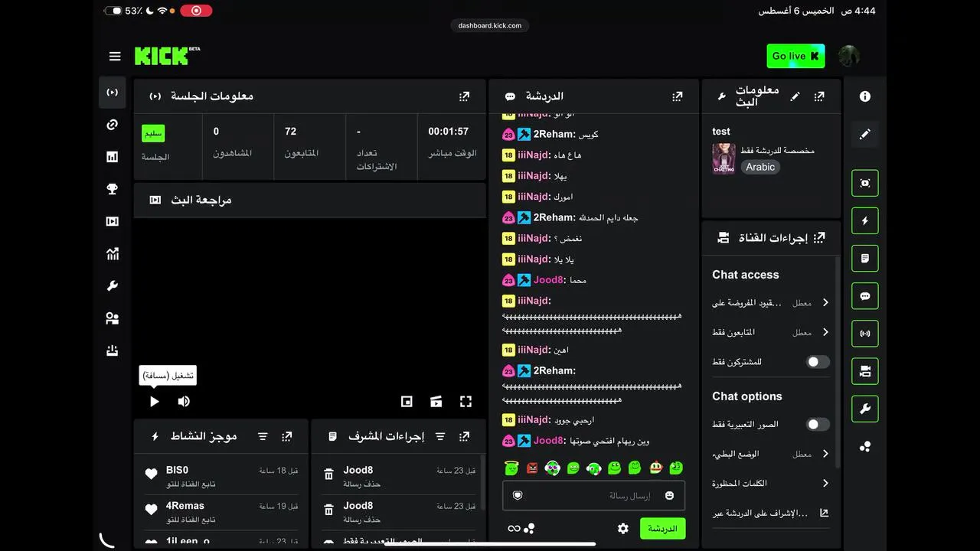Toggle the chat bubble widget in the right sidebar
This screenshot has width=980, height=551.
pos(865,296)
